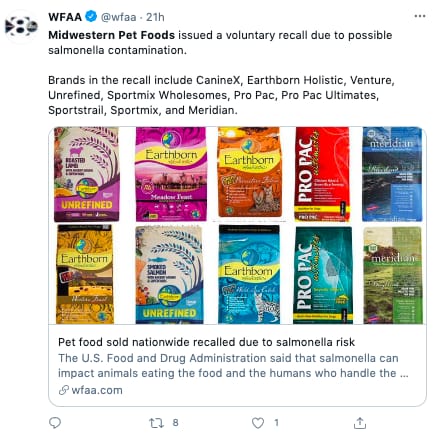437x437 pixels.
Task: Click the teal Pro Pac Ultimates bag
Action: (x=323, y=275)
